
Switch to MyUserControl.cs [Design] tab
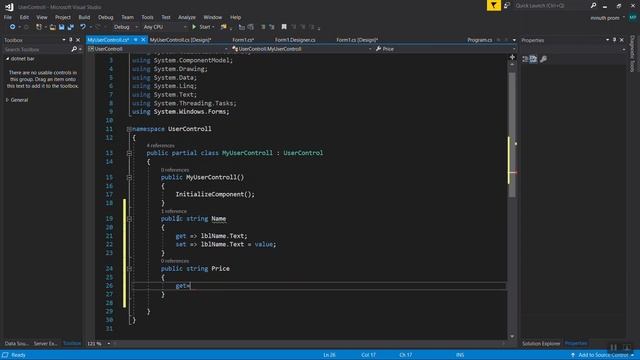click(180, 40)
